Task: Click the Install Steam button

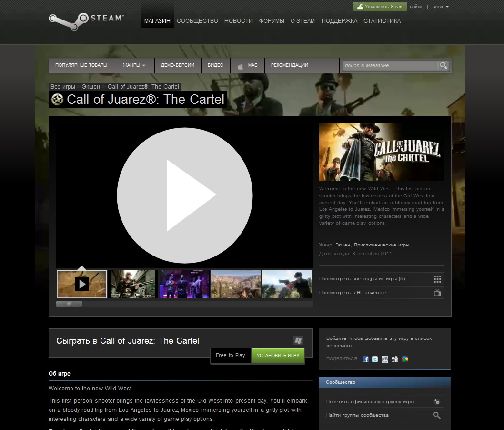Action: click(380, 6)
